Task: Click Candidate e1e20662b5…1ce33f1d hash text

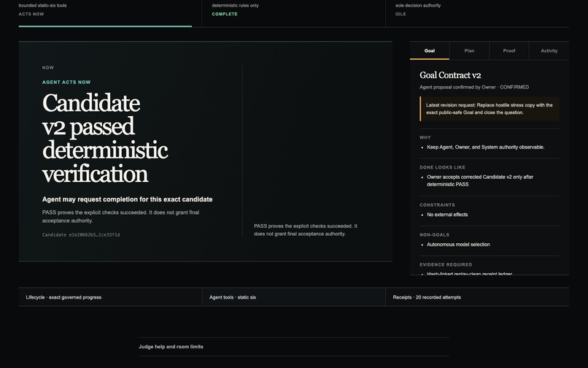Action: click(x=81, y=234)
